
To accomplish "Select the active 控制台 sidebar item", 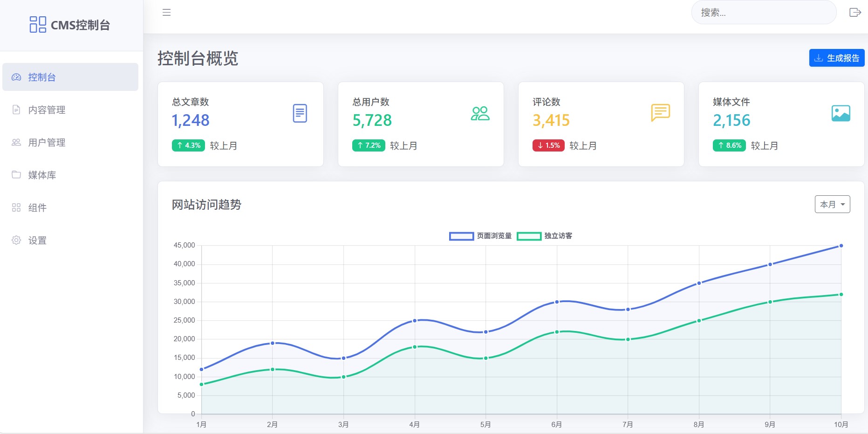I will point(70,77).
